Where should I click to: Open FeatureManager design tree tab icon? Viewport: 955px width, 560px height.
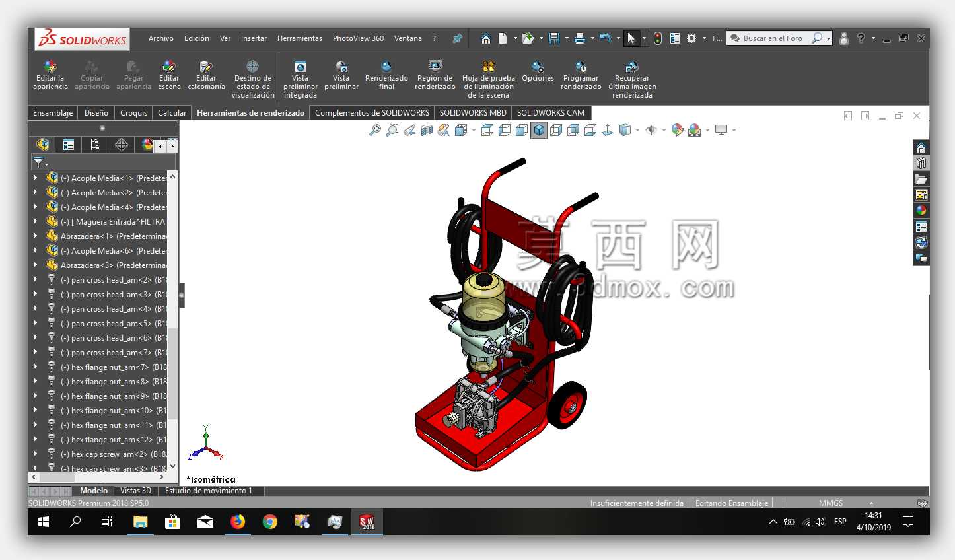pyautogui.click(x=43, y=145)
